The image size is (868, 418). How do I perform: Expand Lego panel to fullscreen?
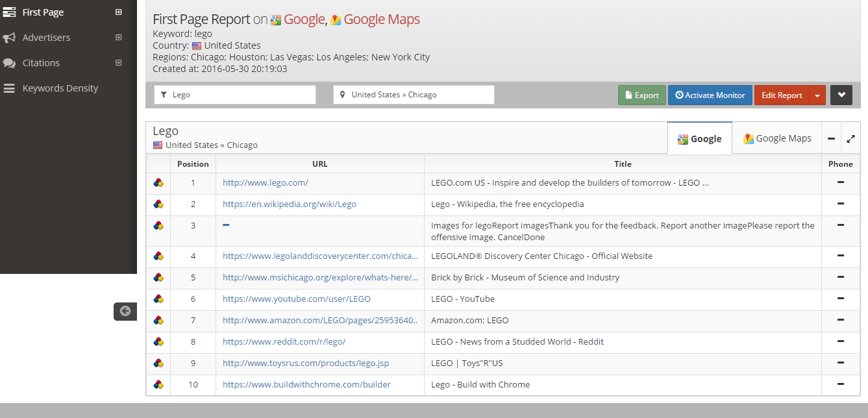pos(850,138)
